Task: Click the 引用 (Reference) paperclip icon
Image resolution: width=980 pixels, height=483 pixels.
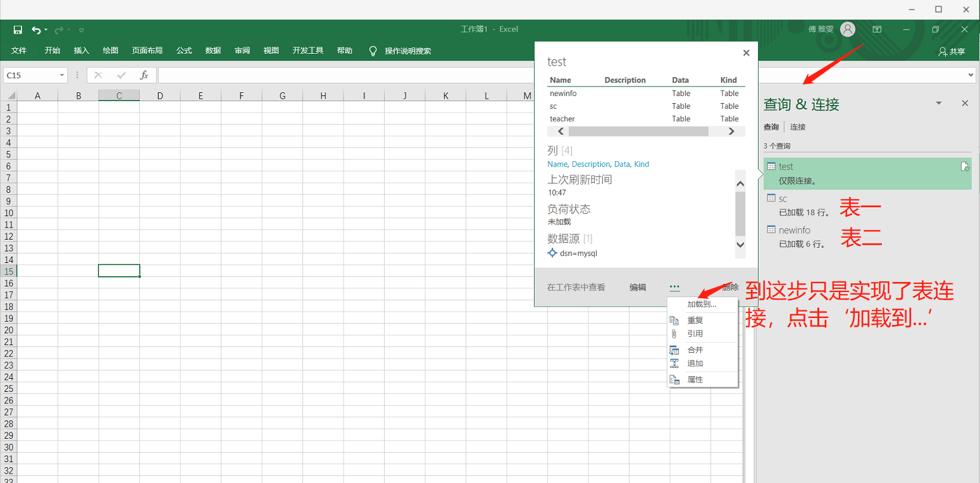Action: click(x=674, y=334)
